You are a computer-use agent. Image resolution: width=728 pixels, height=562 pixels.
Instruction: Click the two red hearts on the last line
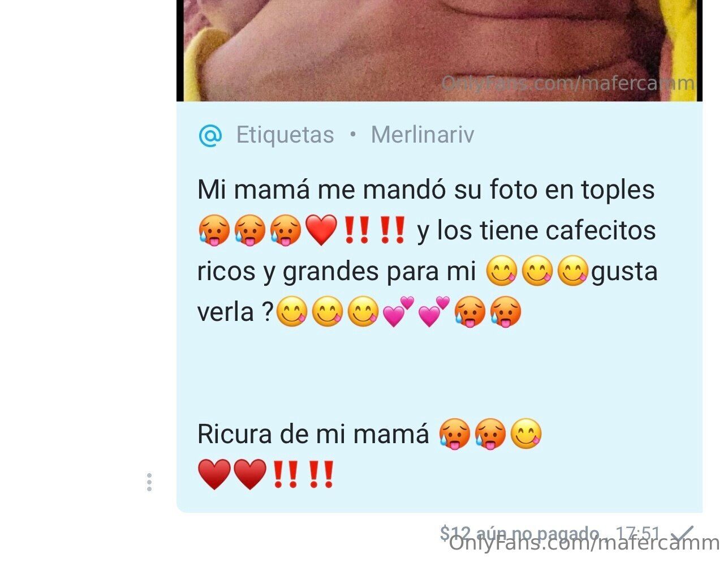[x=232, y=475]
